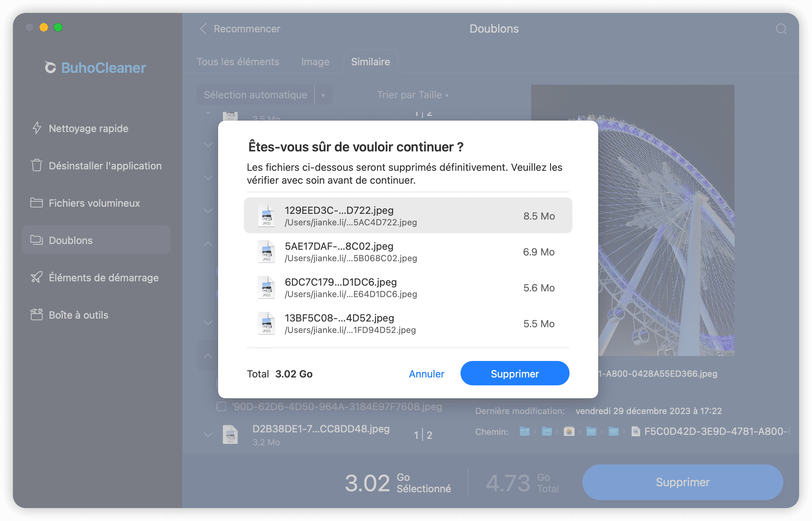The height and width of the screenshot is (521, 812).
Task: Click the search magnifier icon
Action: (x=781, y=29)
